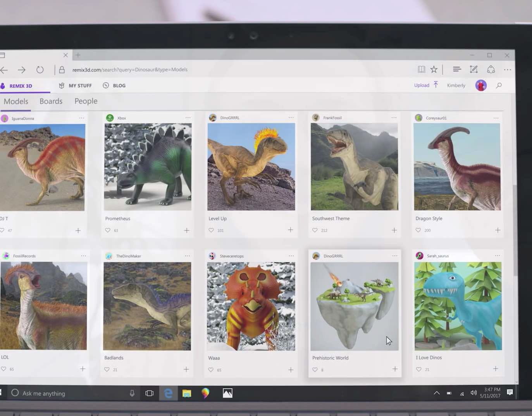532x416 pixels.
Task: Open more options on the Dragon Style card
Action: (x=496, y=118)
